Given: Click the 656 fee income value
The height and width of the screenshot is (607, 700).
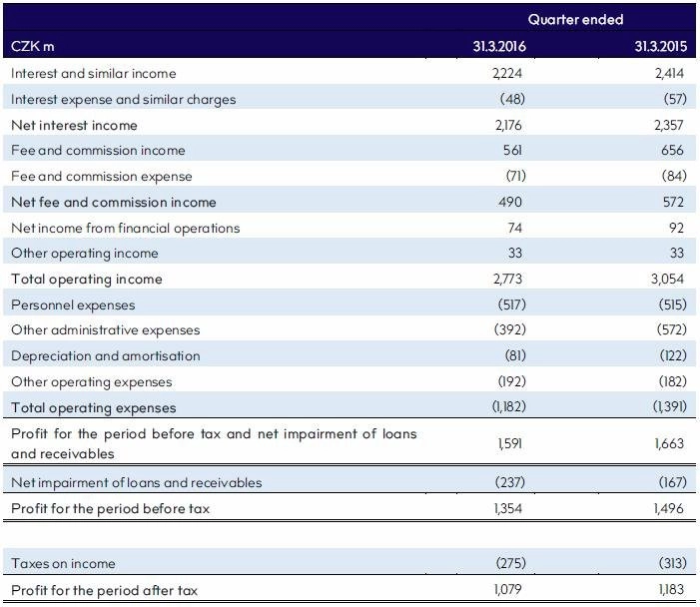Looking at the screenshot, I should coord(672,151).
